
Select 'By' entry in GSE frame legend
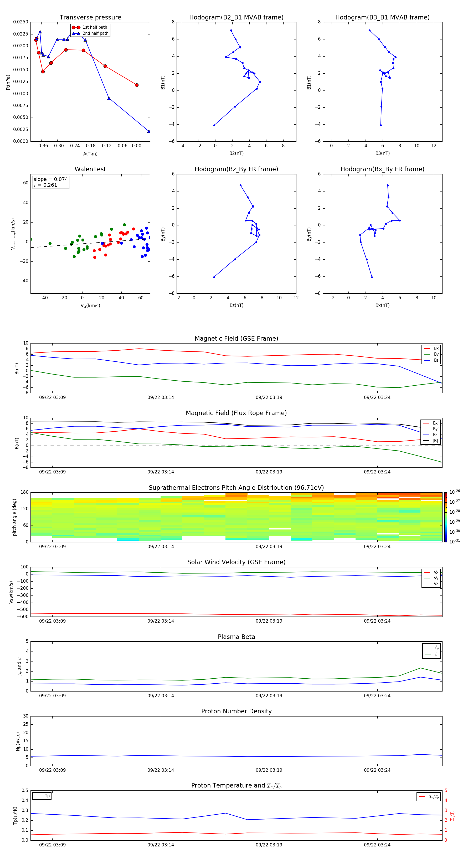point(431,354)
